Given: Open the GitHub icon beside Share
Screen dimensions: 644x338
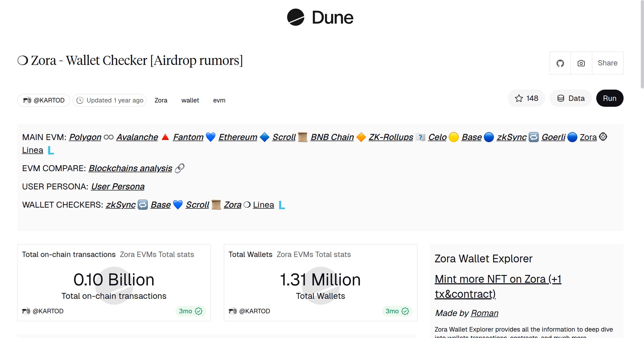Looking at the screenshot, I should click(x=560, y=63).
